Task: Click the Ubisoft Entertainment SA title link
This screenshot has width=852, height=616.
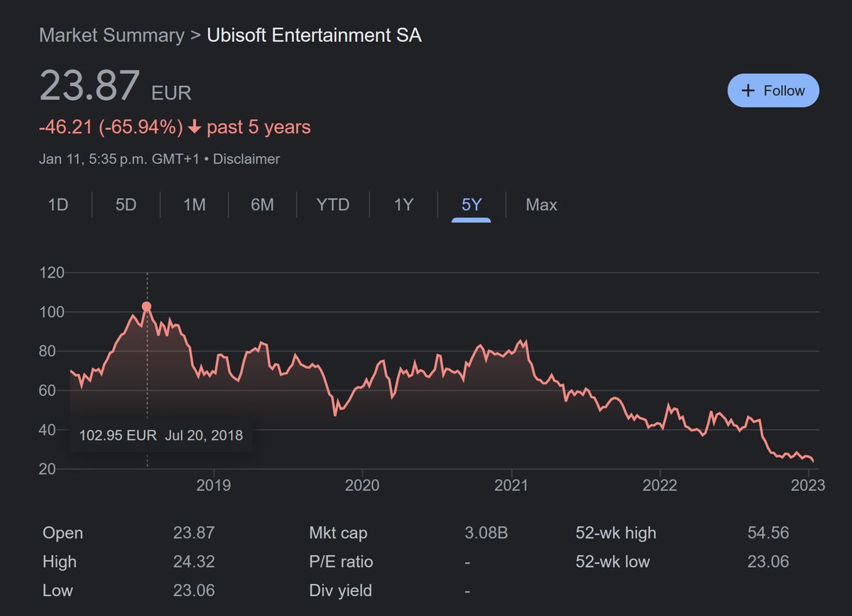Action: coord(315,35)
